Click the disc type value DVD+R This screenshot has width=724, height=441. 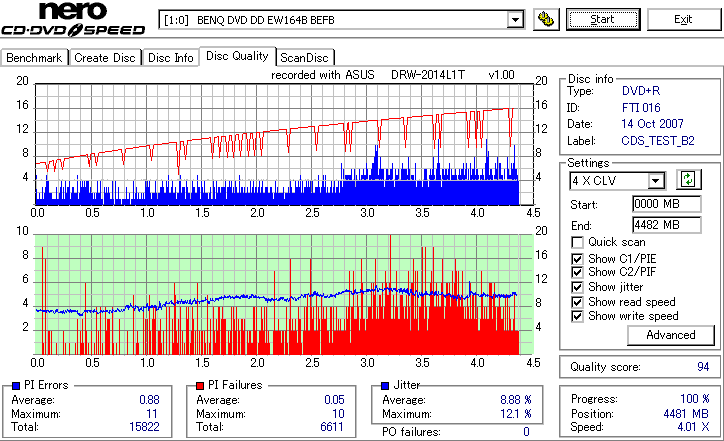tap(641, 91)
